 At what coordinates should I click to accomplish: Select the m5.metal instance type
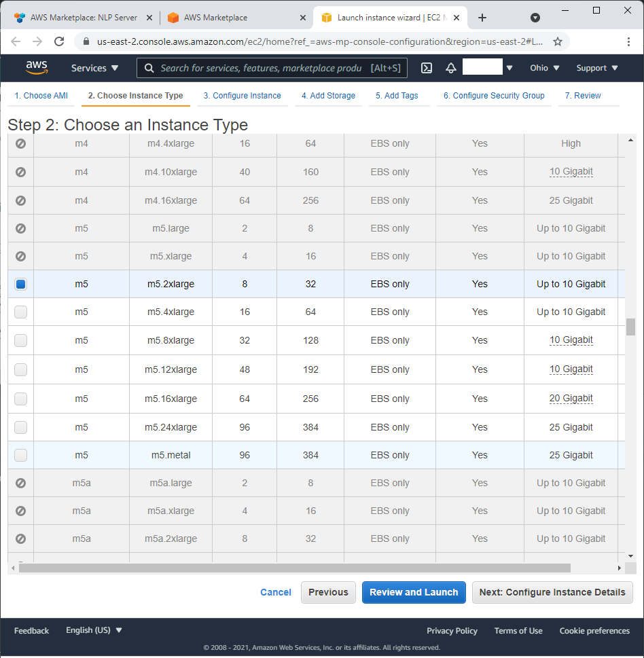[20, 455]
